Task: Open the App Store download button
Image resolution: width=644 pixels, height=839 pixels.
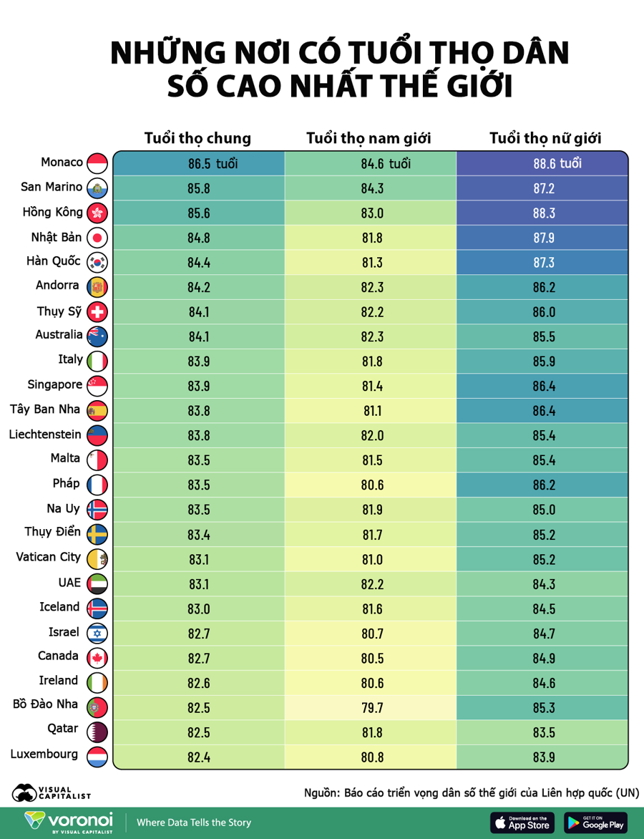Action: pyautogui.click(x=522, y=823)
